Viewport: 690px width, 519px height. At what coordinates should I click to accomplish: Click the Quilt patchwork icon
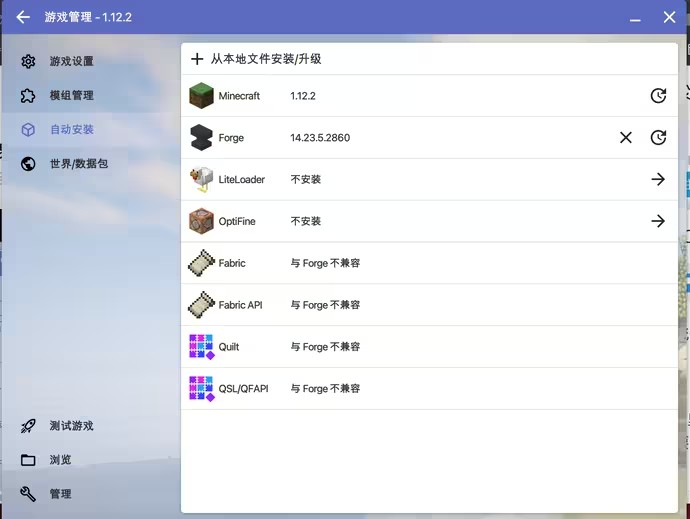pos(202,347)
